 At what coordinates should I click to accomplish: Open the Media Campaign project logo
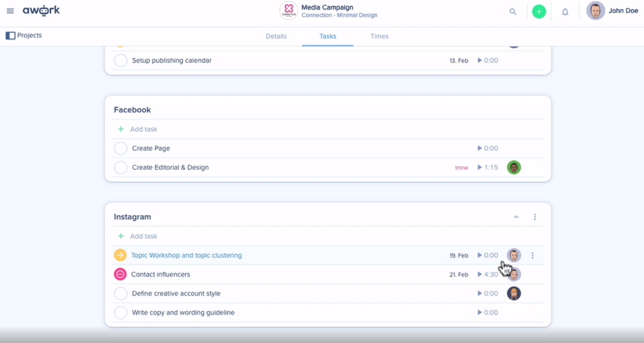pyautogui.click(x=289, y=11)
